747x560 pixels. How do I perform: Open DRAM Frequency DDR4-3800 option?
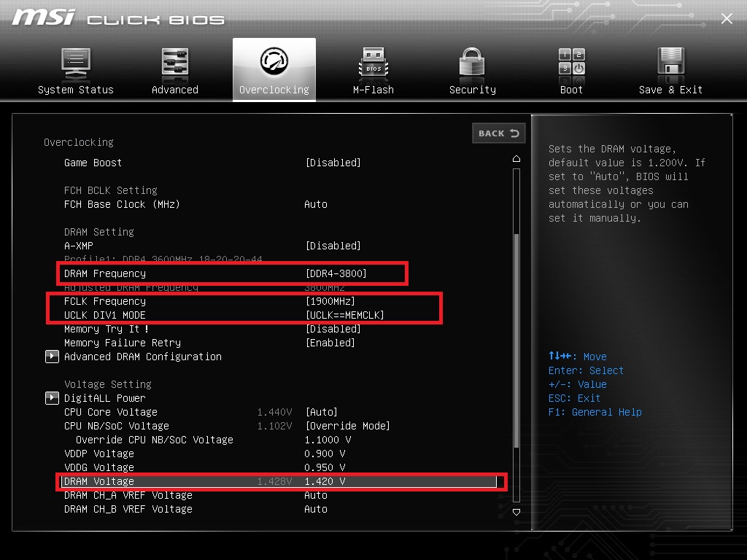[x=336, y=273]
